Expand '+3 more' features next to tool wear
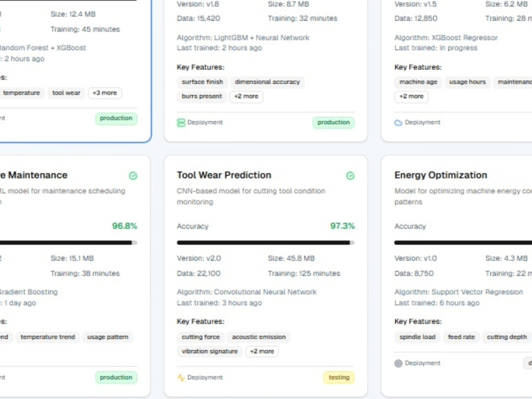 [x=105, y=93]
